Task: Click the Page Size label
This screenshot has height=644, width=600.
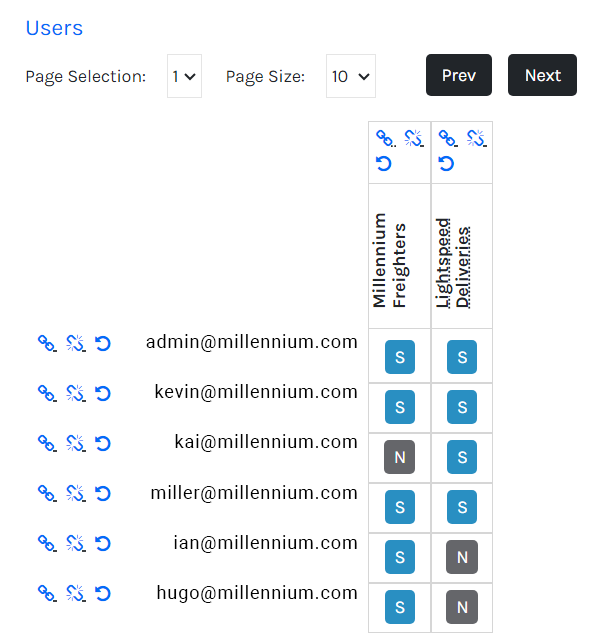Action: click(x=265, y=77)
